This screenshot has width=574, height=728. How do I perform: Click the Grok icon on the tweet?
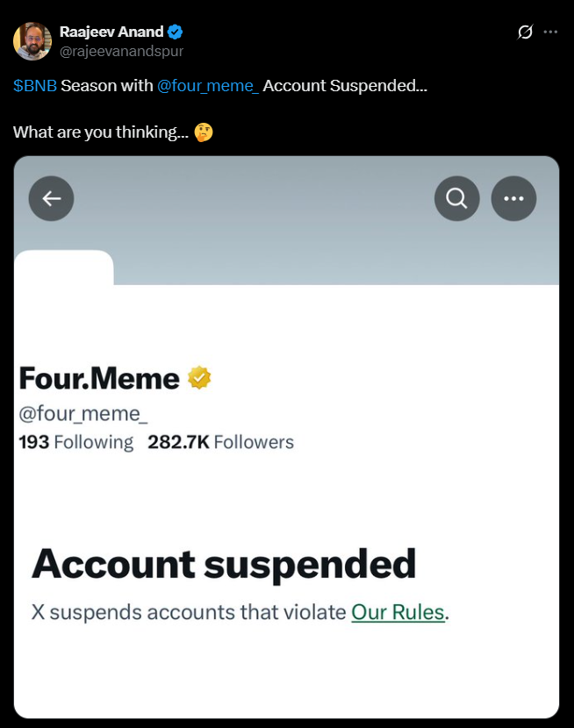(525, 32)
